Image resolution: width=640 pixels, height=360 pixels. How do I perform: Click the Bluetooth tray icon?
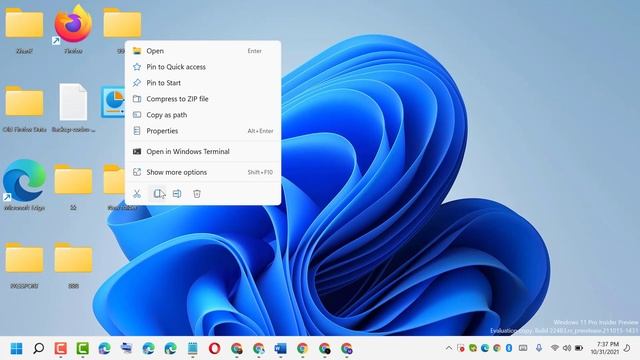point(509,348)
